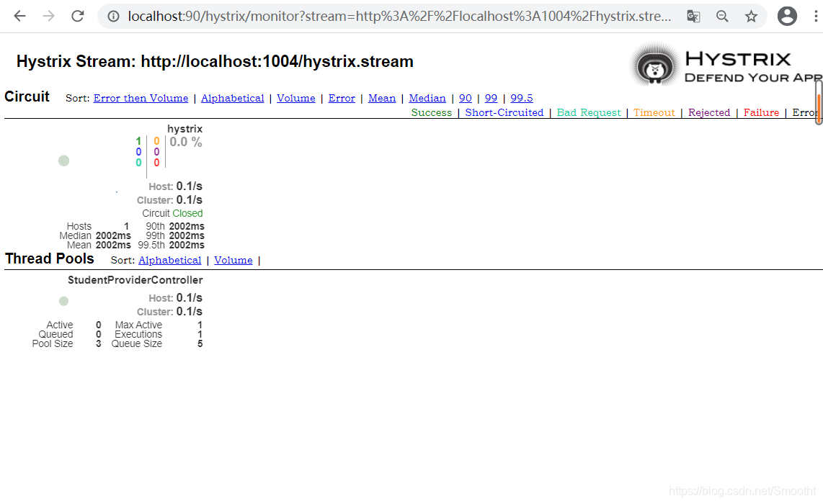Click the Short-Circuited legend label
The width and height of the screenshot is (823, 504).
coord(504,112)
